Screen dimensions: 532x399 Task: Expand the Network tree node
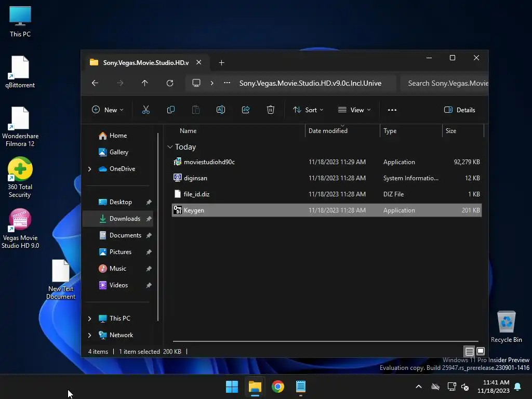[x=89, y=335]
